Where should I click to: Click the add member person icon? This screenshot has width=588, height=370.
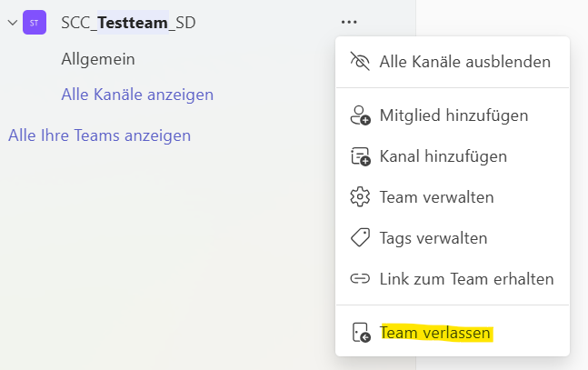(x=361, y=115)
